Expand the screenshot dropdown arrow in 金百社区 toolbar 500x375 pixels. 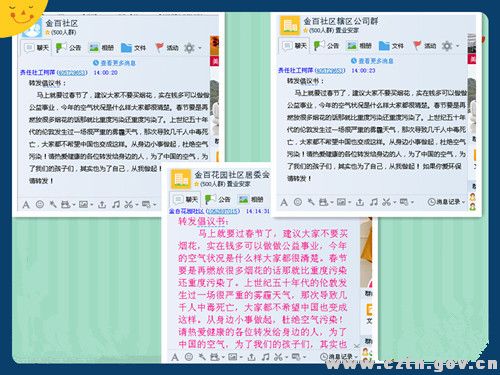[136, 205]
